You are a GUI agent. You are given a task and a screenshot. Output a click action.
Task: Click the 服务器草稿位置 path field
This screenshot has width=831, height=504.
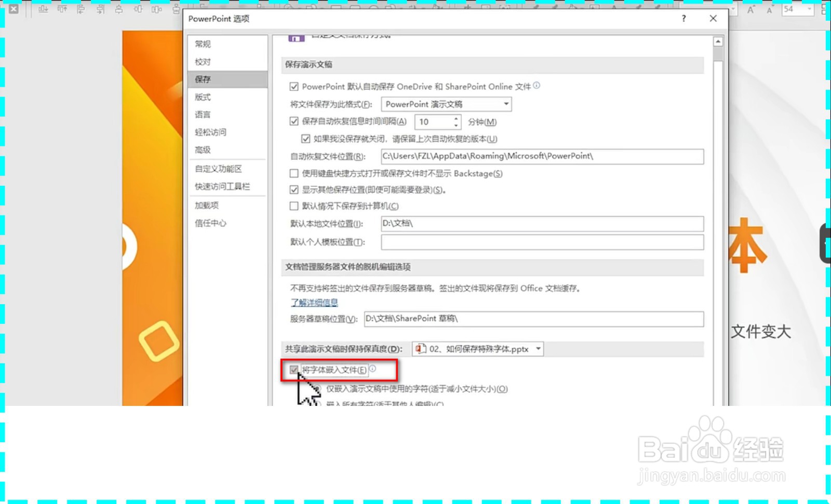(x=534, y=319)
